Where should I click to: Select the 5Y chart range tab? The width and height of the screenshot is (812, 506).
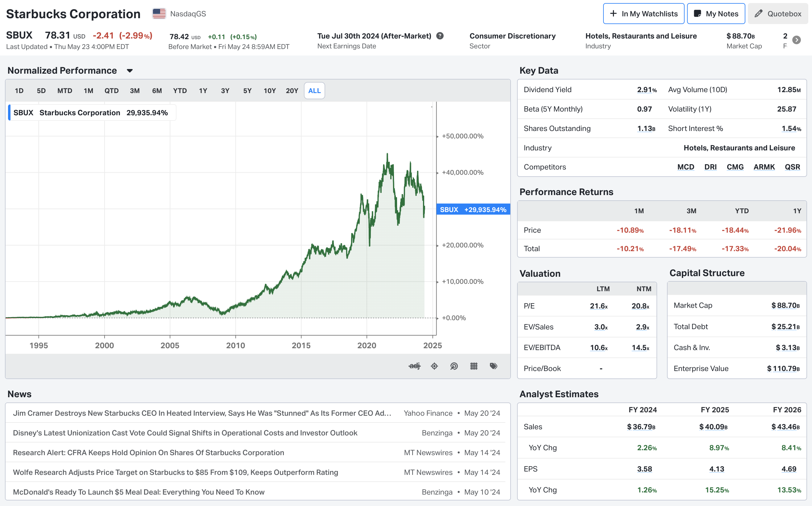[x=247, y=91]
